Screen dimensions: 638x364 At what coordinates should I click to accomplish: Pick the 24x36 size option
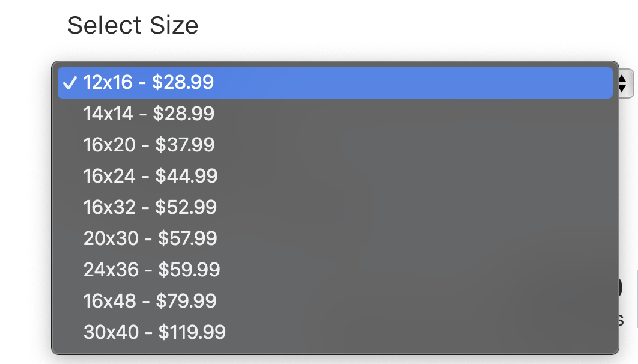pos(151,270)
